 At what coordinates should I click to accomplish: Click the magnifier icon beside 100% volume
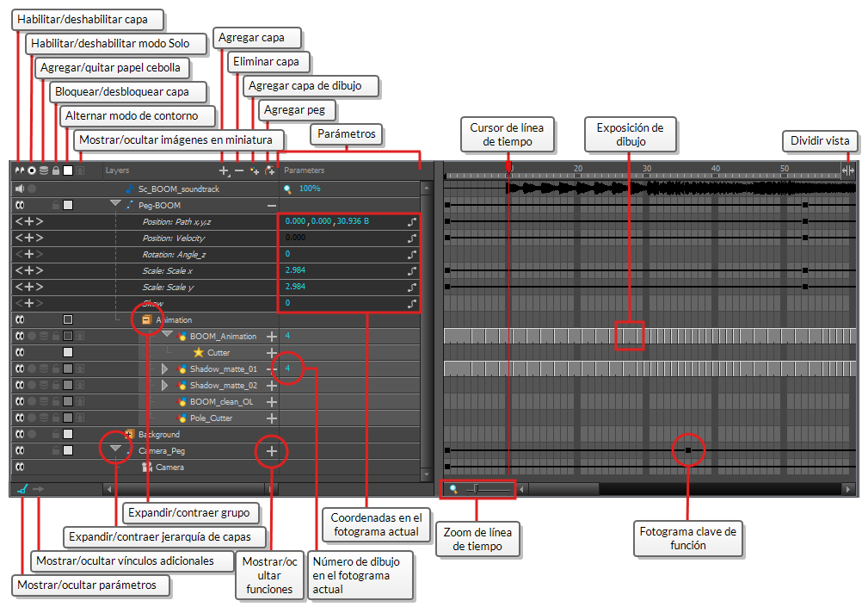287,189
